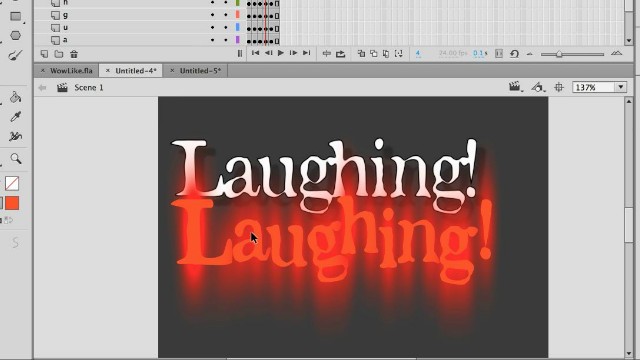
Task: Click the fit timeline view icon
Action: point(499,53)
